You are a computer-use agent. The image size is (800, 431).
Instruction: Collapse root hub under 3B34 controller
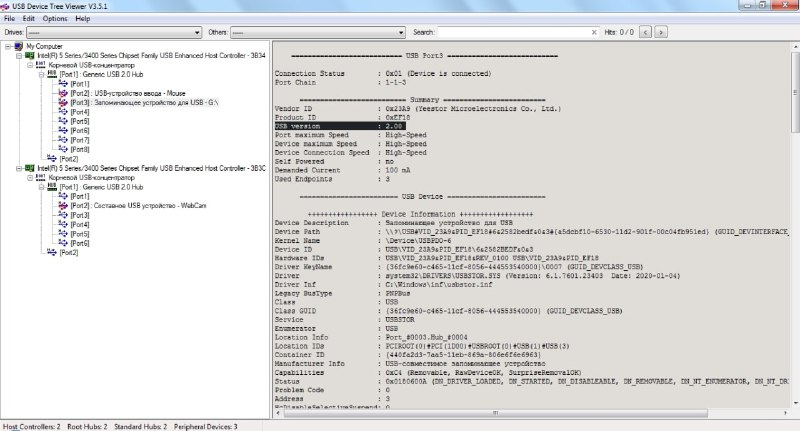(x=30, y=65)
